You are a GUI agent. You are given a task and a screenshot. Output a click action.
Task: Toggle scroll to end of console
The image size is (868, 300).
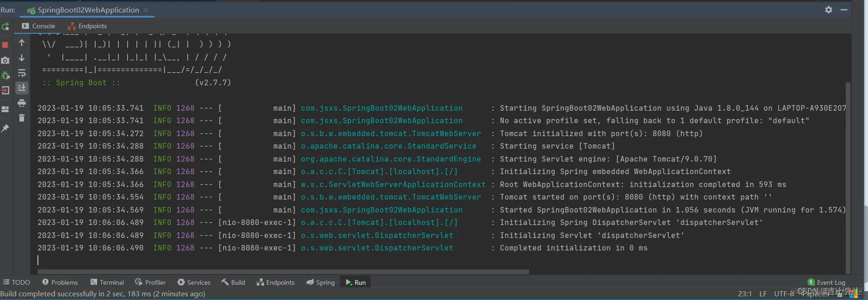coord(22,88)
